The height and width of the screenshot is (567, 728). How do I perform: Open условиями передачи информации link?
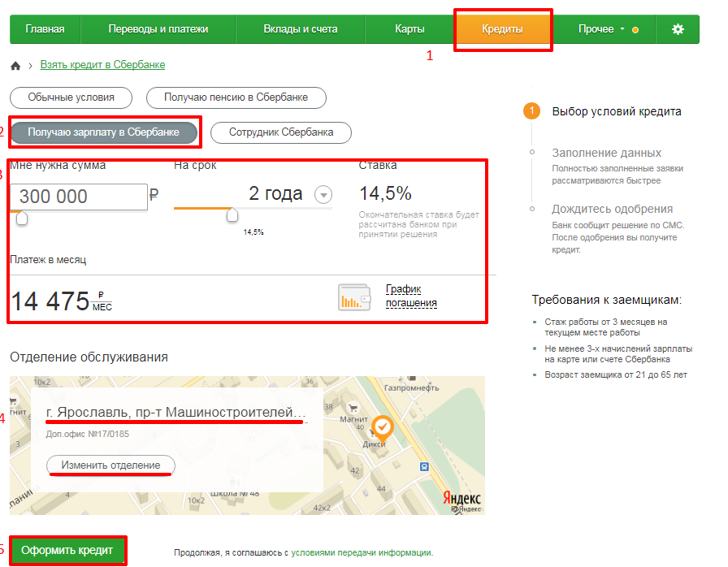pyautogui.click(x=362, y=552)
